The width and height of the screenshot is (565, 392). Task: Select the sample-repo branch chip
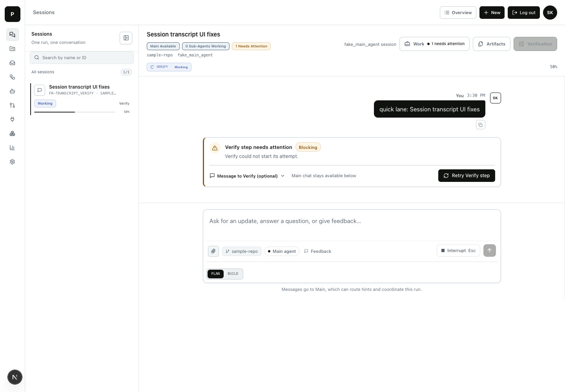coord(242,251)
